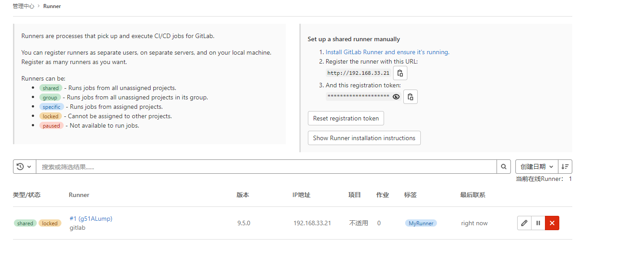Copy the runner registration URL
The height and width of the screenshot is (253, 644).
coord(400,73)
